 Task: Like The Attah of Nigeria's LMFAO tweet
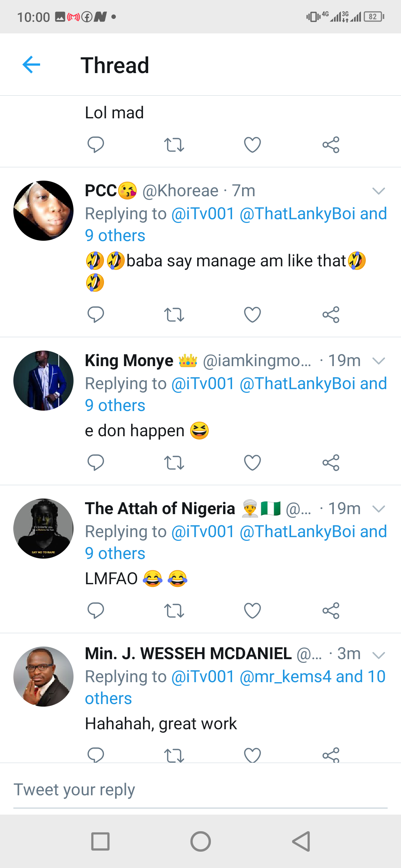click(x=252, y=611)
